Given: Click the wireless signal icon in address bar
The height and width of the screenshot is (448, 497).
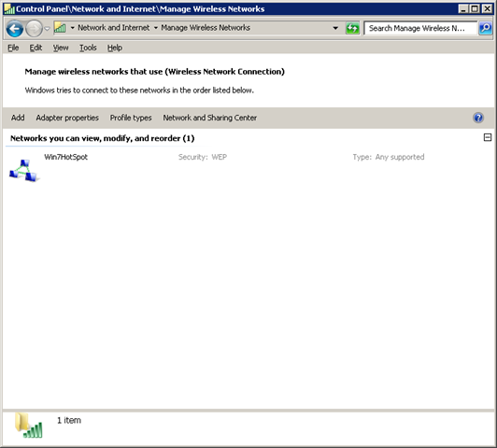Looking at the screenshot, I should 60,28.
